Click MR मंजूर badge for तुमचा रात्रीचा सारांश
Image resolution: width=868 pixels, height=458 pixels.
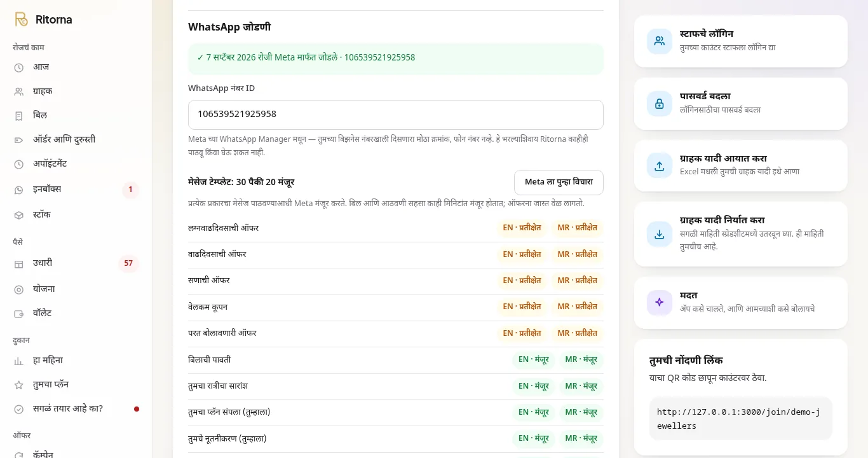[581, 386]
